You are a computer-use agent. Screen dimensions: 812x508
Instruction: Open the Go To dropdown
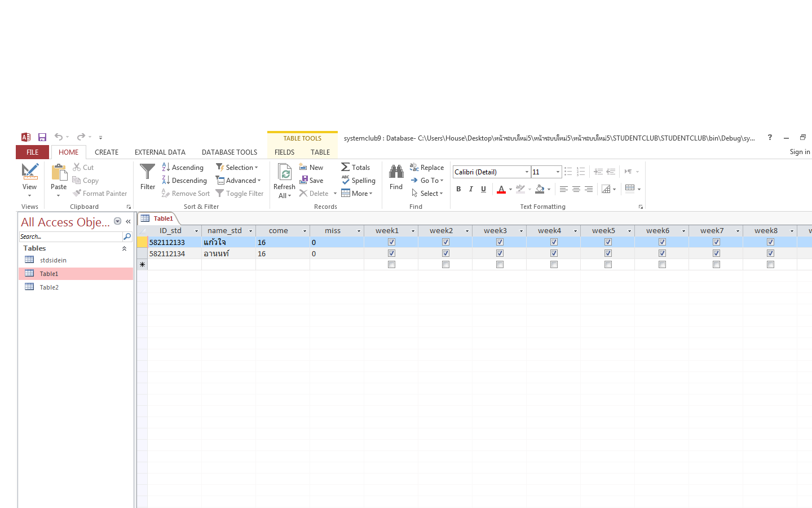point(427,181)
